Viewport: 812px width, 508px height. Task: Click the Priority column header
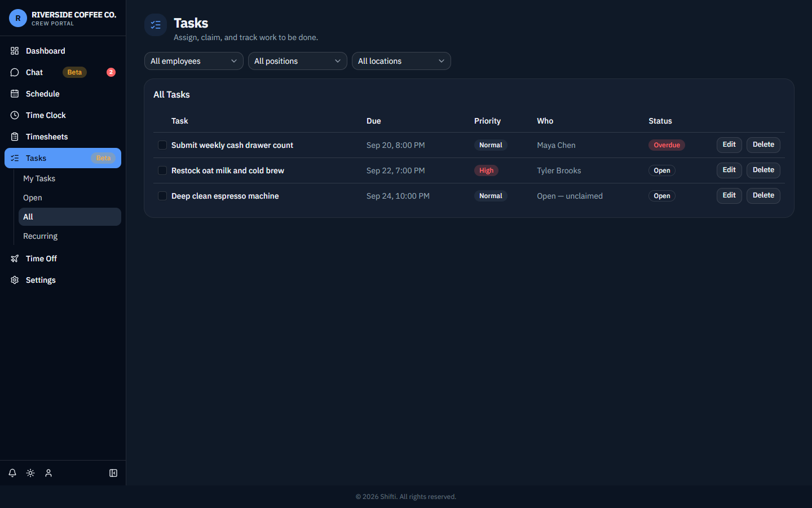click(x=487, y=121)
